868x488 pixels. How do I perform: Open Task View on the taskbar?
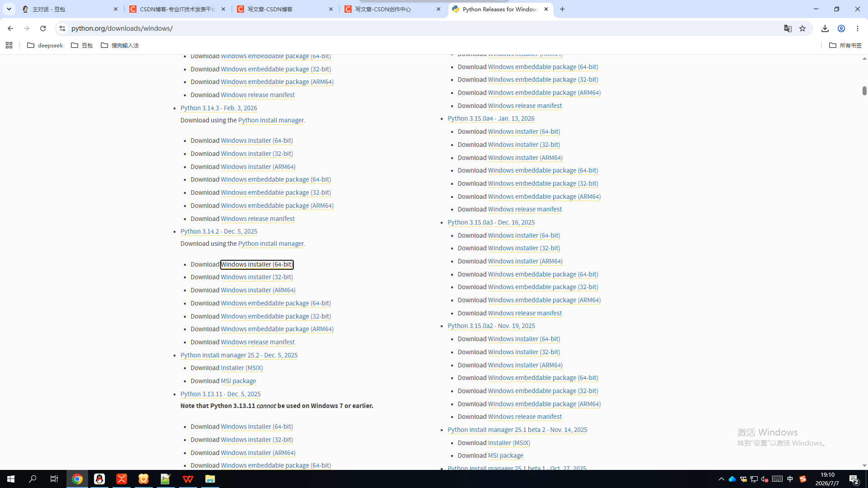[x=54, y=479]
